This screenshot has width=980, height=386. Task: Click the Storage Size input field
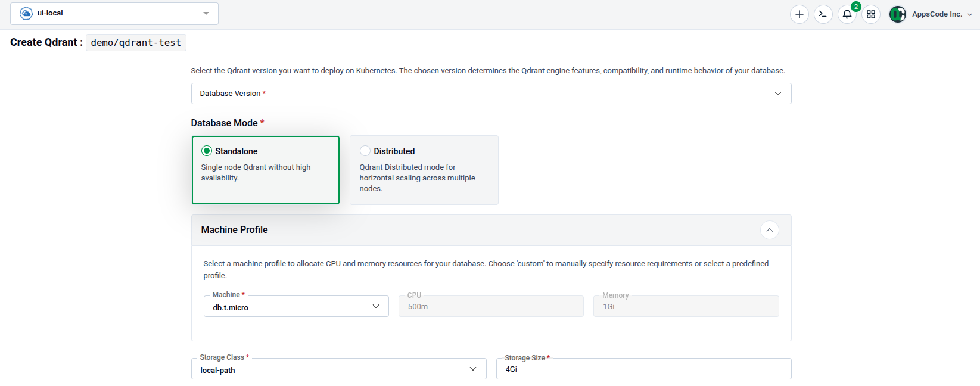(x=643, y=369)
